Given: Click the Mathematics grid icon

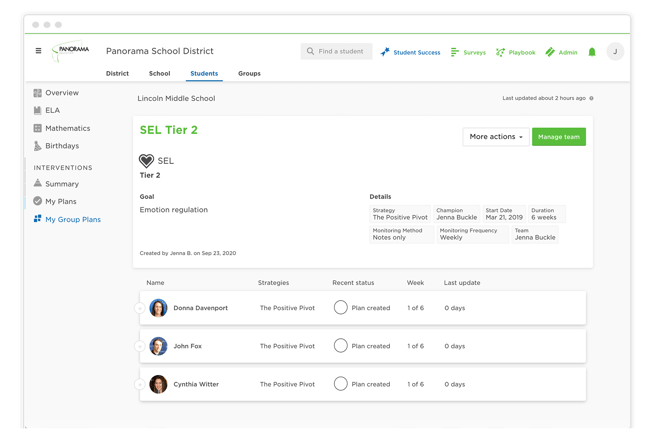Looking at the screenshot, I should click(38, 128).
